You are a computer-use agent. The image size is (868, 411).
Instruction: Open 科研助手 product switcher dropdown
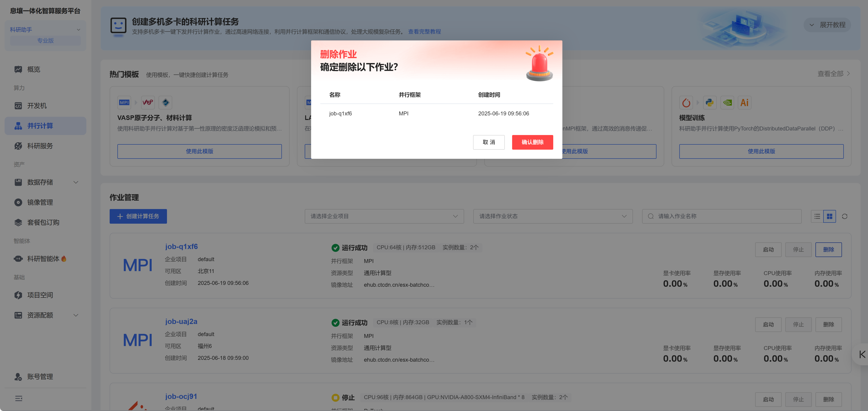[45, 30]
